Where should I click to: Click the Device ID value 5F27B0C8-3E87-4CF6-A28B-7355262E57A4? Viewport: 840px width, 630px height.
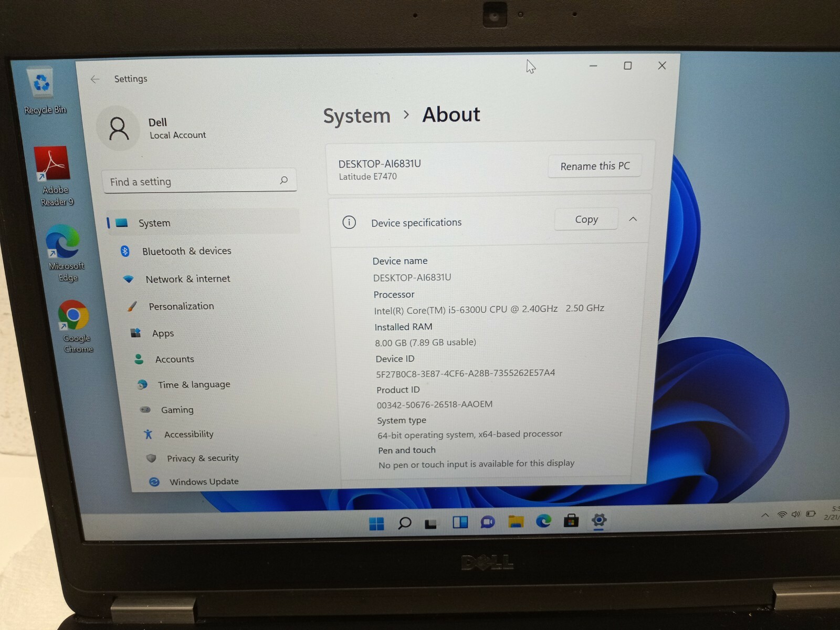465,373
